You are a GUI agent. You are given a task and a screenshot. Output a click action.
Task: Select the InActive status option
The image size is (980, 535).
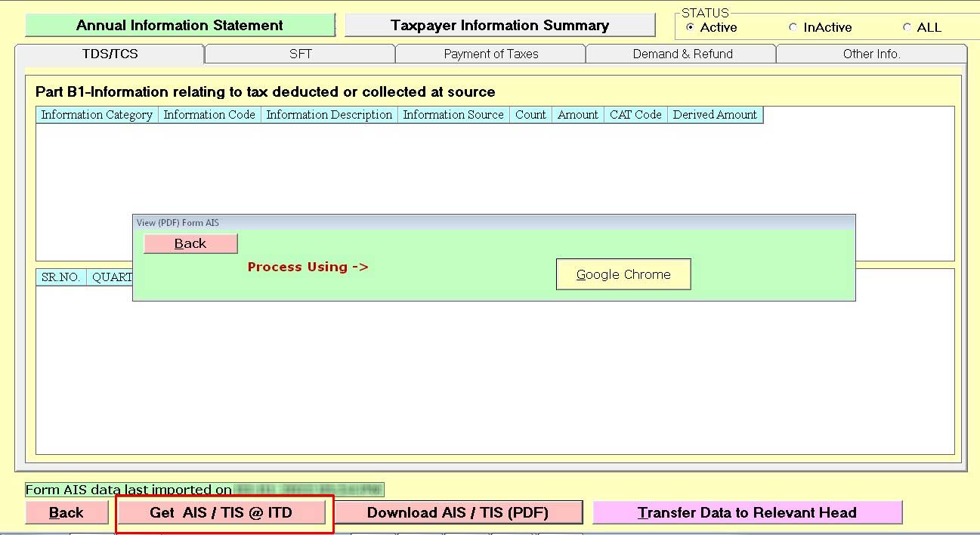pyautogui.click(x=793, y=27)
